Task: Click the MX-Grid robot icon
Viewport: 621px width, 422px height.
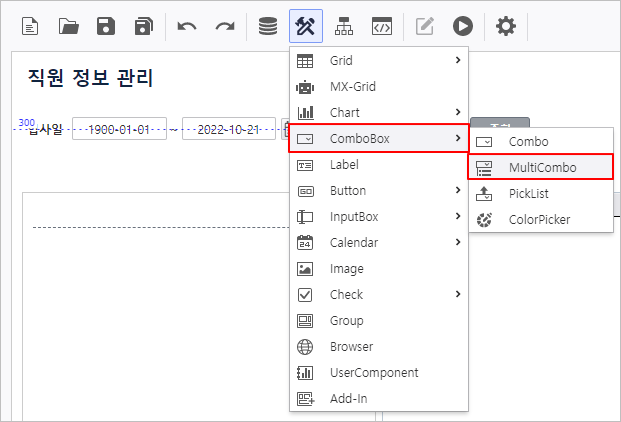Action: point(305,87)
